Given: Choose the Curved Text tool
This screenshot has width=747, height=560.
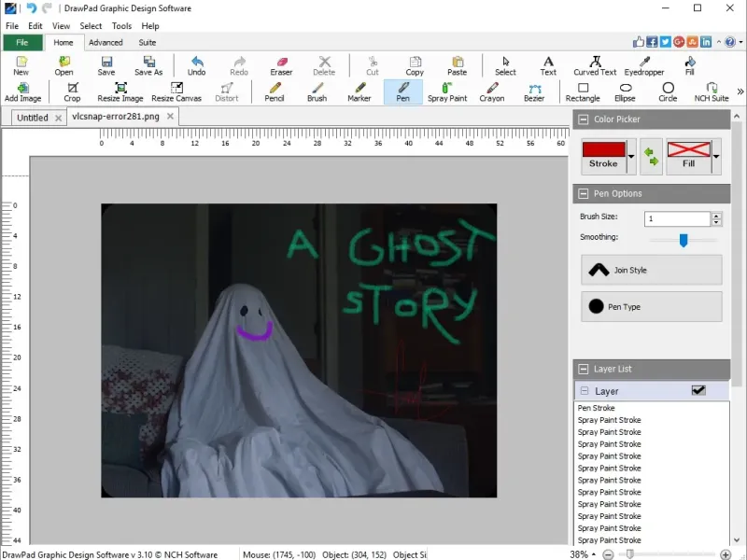Looking at the screenshot, I should click(x=595, y=65).
